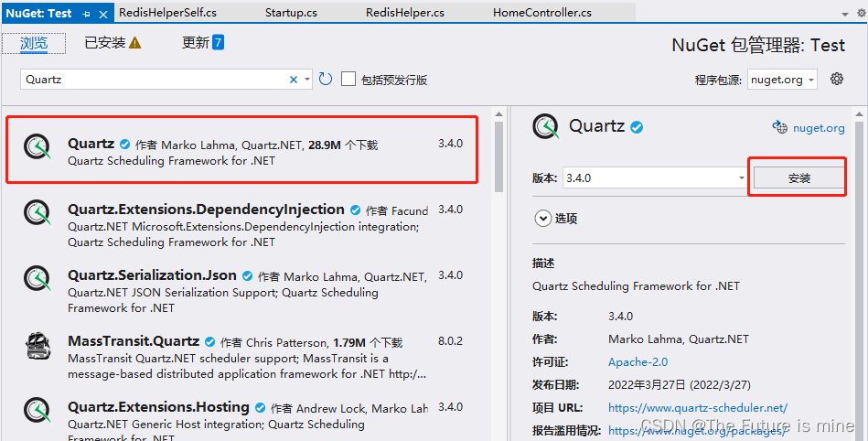
Task: Click verified badge next to Quartz title in list
Action: point(125,145)
